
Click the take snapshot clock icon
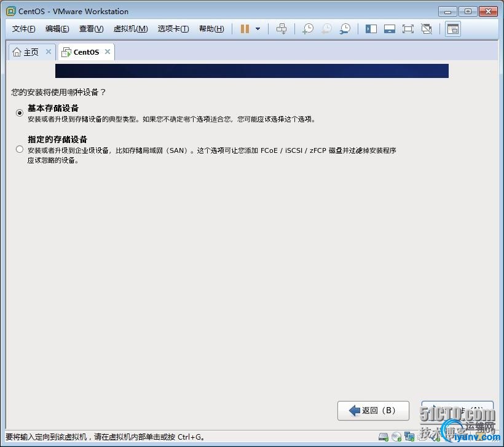308,29
